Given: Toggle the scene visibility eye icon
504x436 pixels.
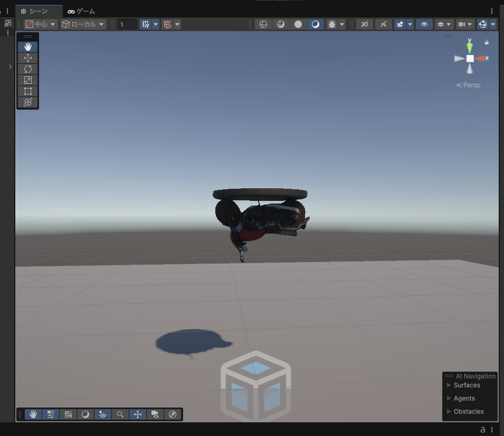Looking at the screenshot, I should [x=424, y=24].
